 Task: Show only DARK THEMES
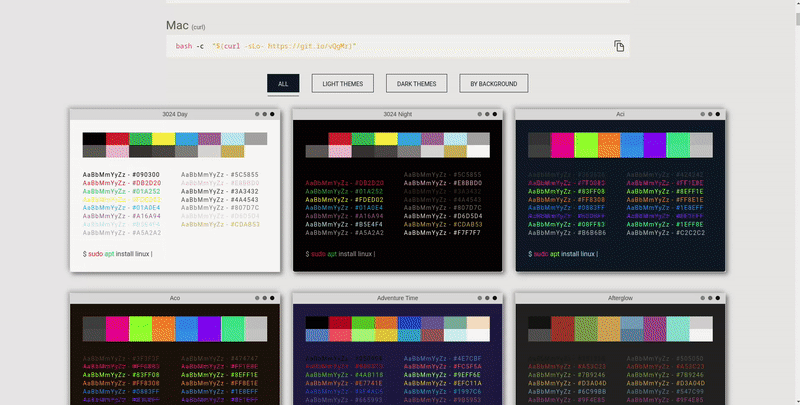click(414, 84)
